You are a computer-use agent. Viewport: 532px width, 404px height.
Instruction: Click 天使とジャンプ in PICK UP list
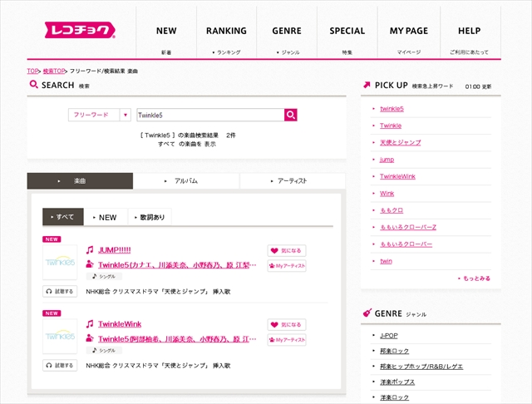401,142
